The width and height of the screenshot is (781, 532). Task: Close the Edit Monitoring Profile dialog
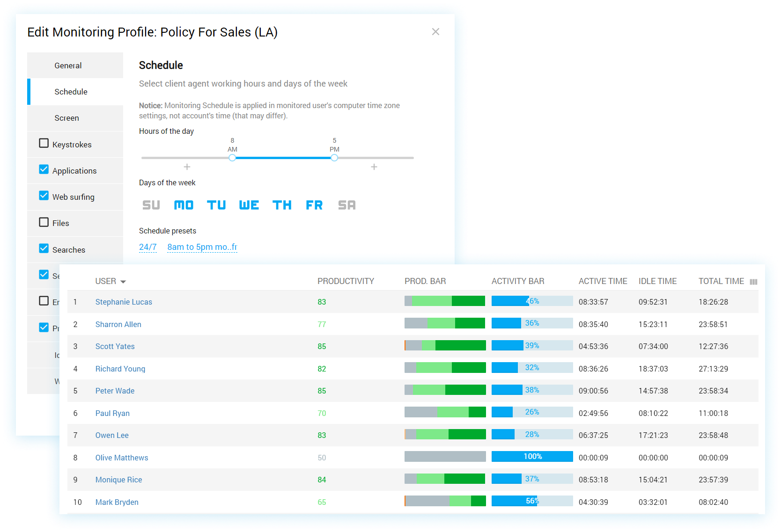(x=435, y=32)
